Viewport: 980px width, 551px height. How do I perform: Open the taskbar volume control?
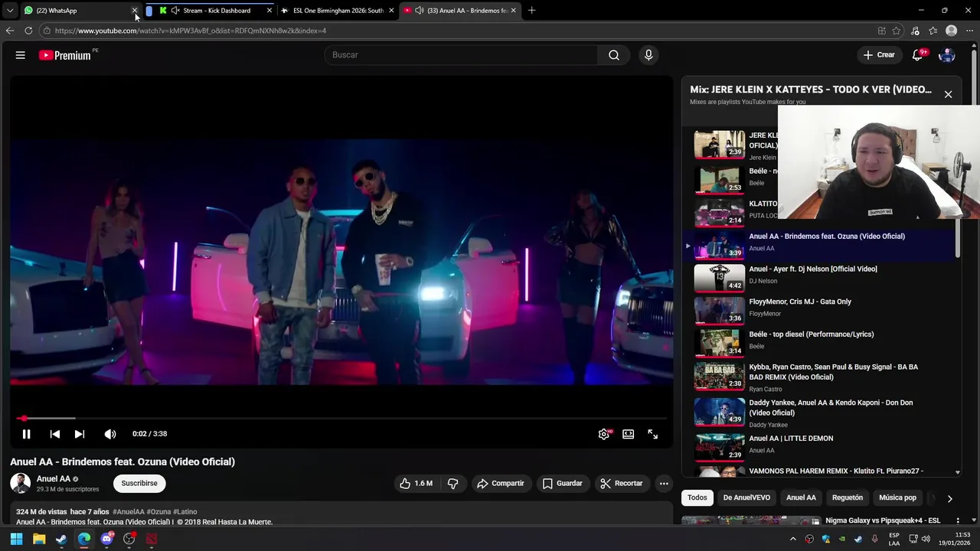(x=926, y=539)
